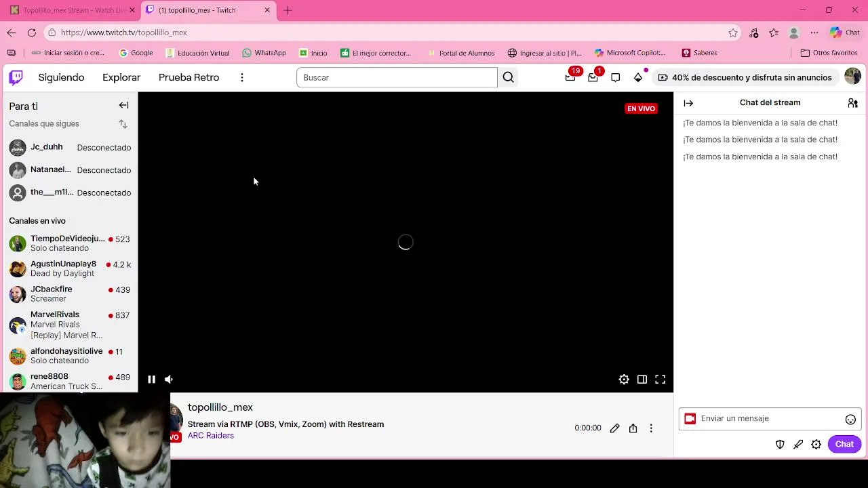Image resolution: width=868 pixels, height=488 pixels.
Task: Open the ARC Raiders category link
Action: tap(211, 436)
